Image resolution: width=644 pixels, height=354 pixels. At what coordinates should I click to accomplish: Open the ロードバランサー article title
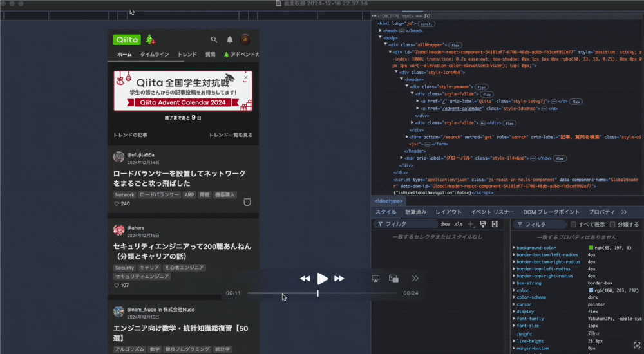click(x=180, y=178)
